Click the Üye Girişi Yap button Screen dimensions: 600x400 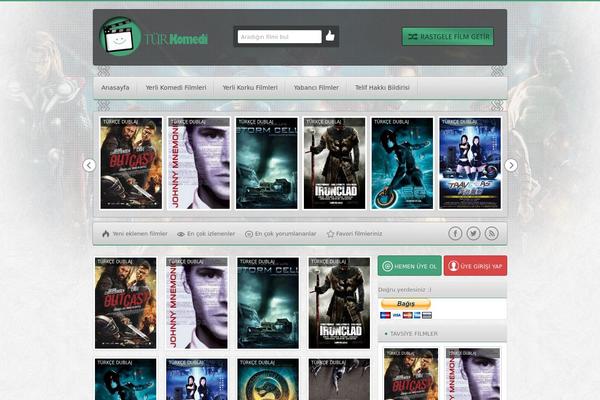tap(475, 266)
